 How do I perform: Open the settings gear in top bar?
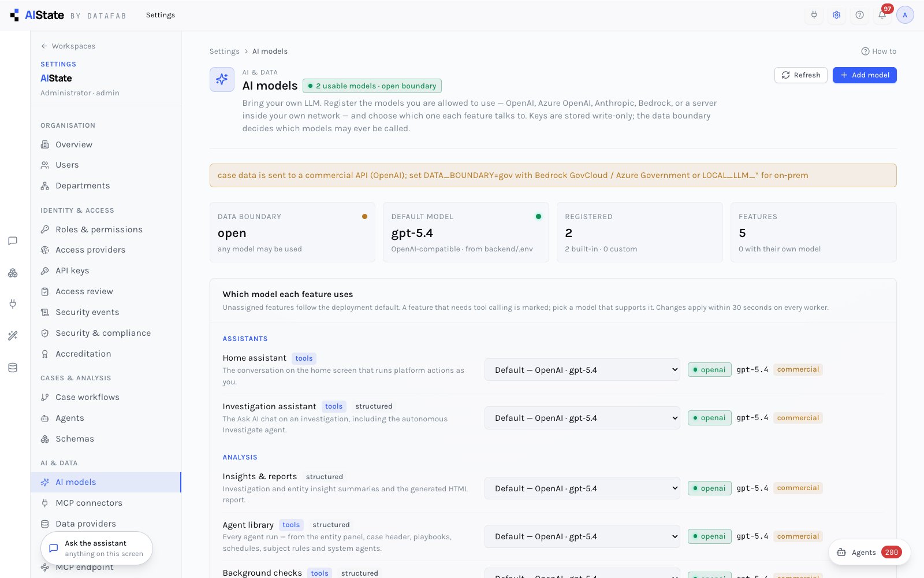point(837,15)
